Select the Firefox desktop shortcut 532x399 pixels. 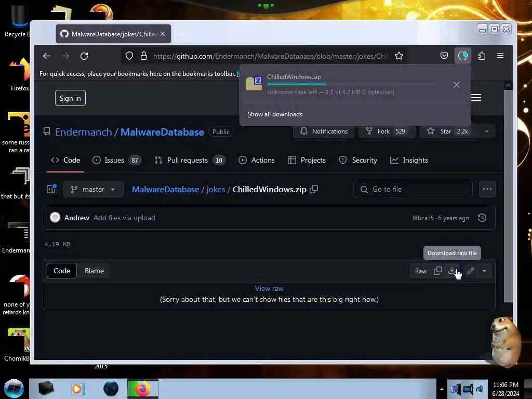pyautogui.click(x=20, y=75)
